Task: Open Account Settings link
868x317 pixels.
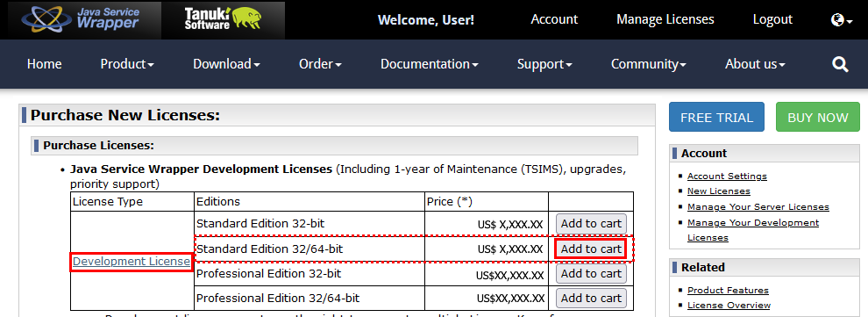Action: [727, 176]
